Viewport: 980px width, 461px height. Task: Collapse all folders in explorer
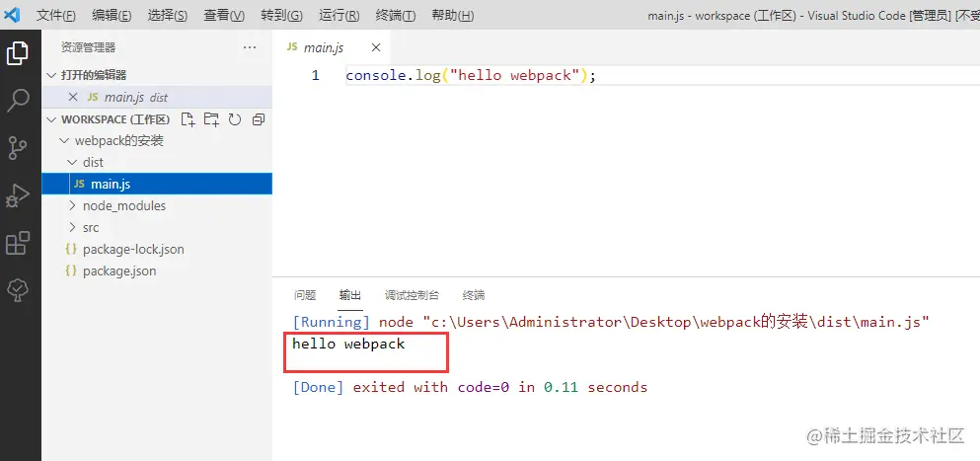point(259,119)
